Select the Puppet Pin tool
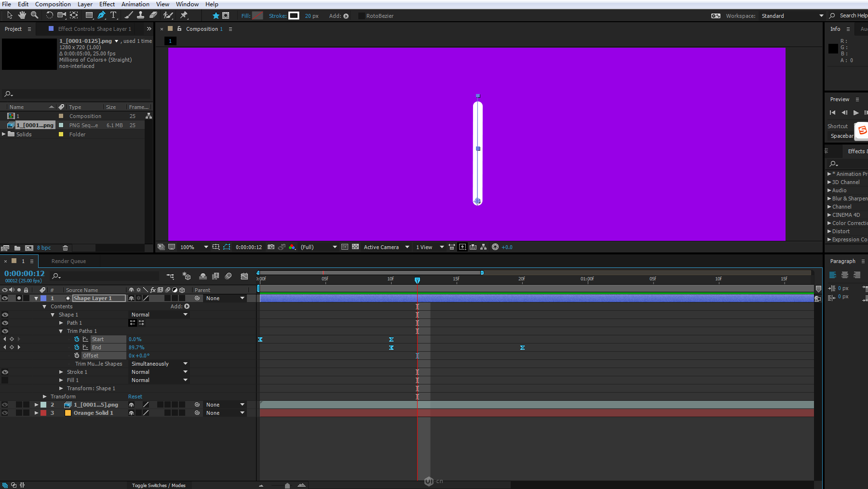 184,15
